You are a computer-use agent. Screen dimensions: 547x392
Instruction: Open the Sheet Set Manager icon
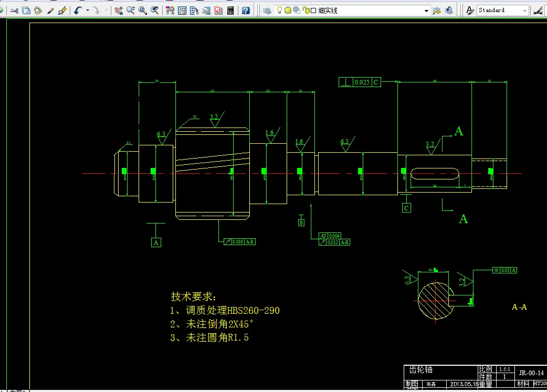point(206,10)
